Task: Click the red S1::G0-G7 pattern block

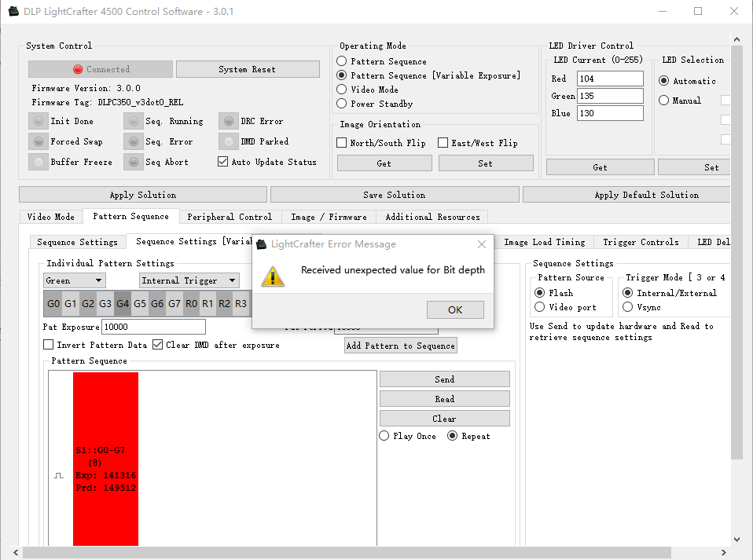Action: tap(105, 459)
